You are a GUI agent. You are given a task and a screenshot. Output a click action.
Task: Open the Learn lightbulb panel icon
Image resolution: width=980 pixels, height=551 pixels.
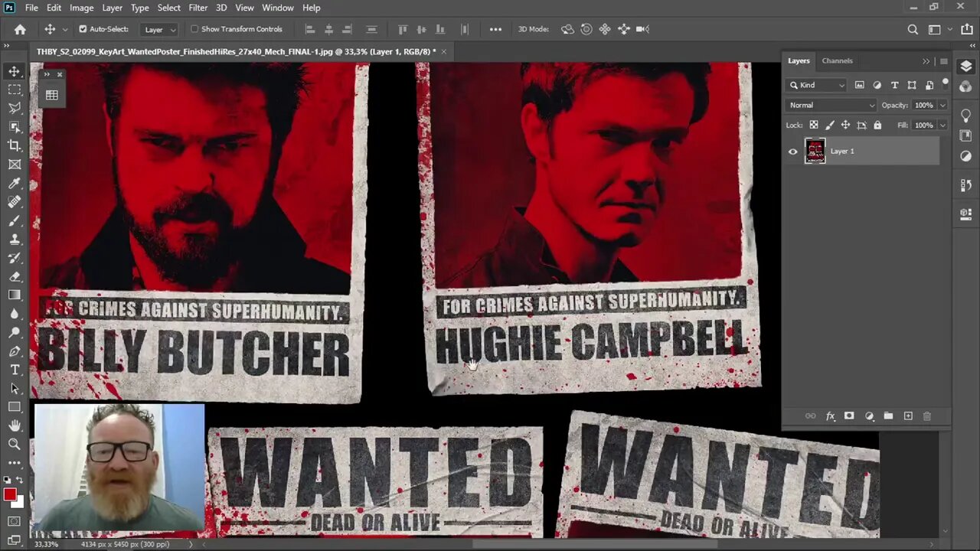(x=966, y=116)
